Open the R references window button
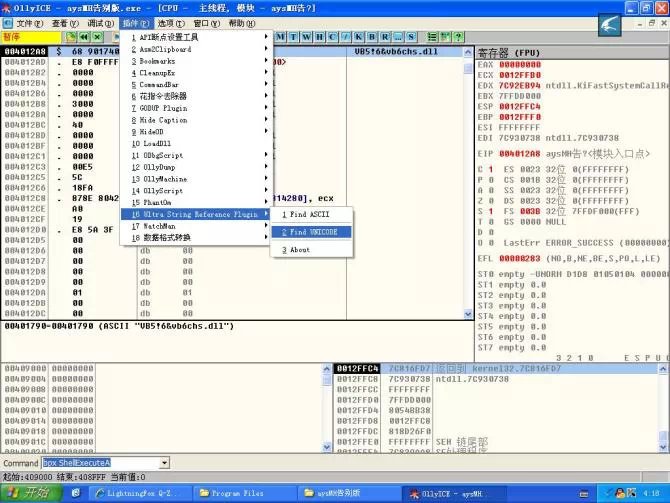 click(x=385, y=37)
